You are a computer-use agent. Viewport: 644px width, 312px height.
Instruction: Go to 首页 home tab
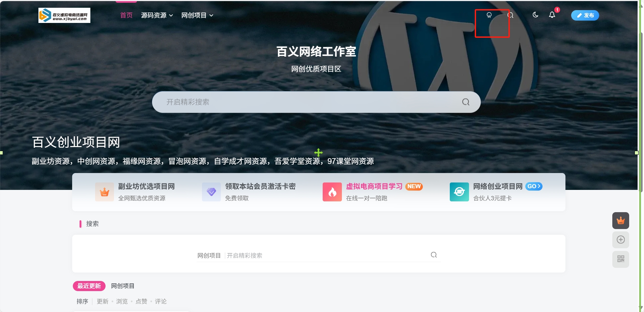[x=126, y=15]
